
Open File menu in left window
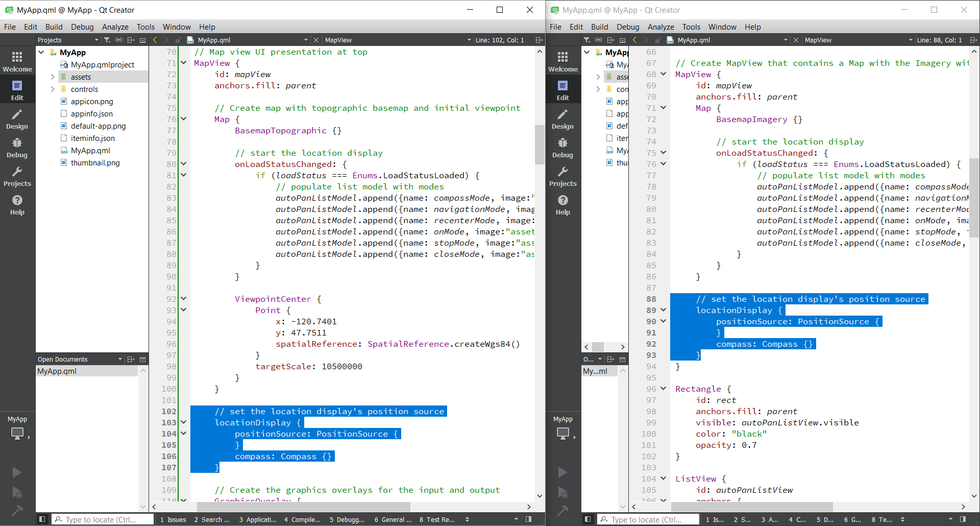pos(10,27)
